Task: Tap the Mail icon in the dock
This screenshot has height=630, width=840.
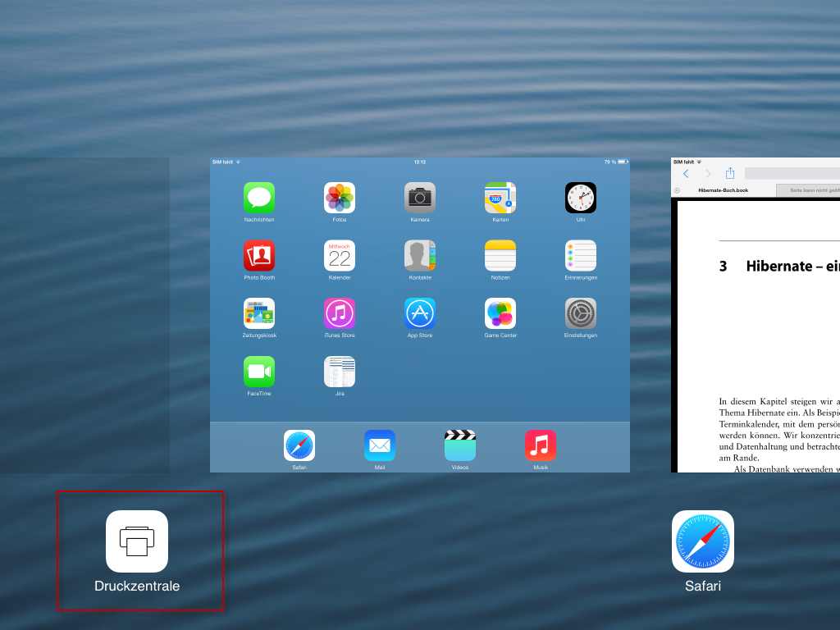Action: [380, 445]
